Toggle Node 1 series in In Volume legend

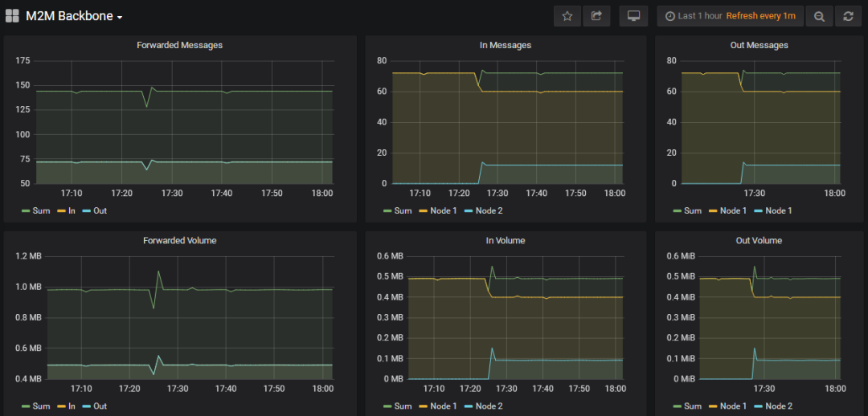pos(438,406)
